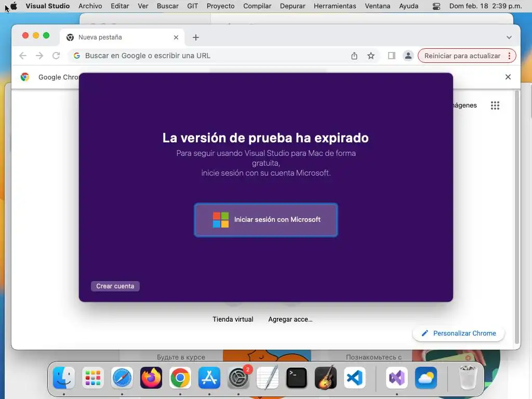This screenshot has width=532, height=399.
Task: Click the Agregar acceso shortcut
Action: tap(290, 320)
